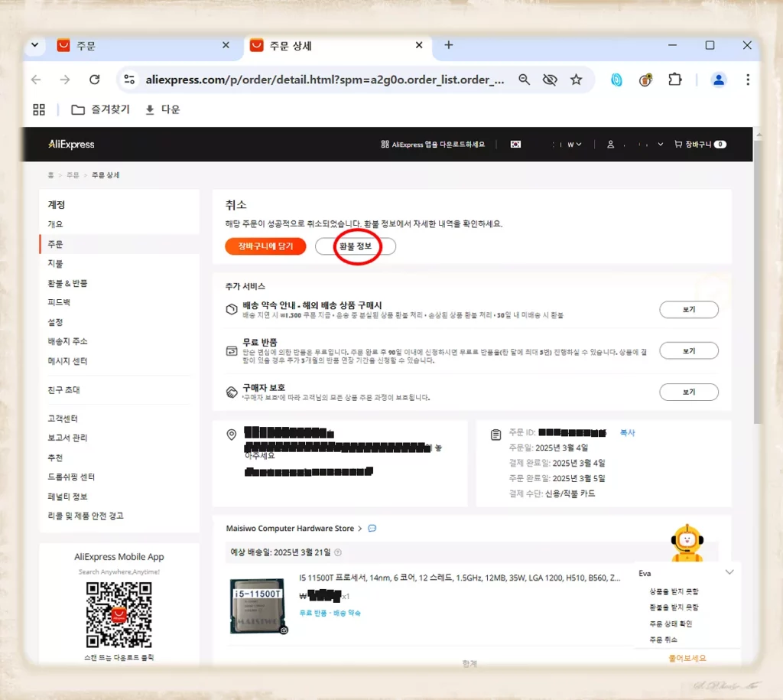Bookmark this page via the star icon
The width and height of the screenshot is (783, 700).
[x=577, y=79]
